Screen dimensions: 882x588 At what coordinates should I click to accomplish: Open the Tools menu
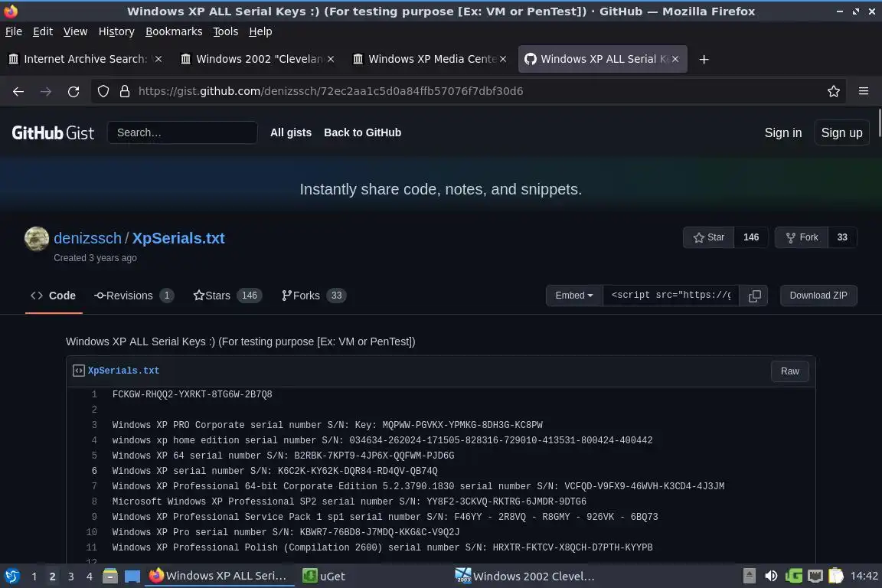(x=226, y=31)
